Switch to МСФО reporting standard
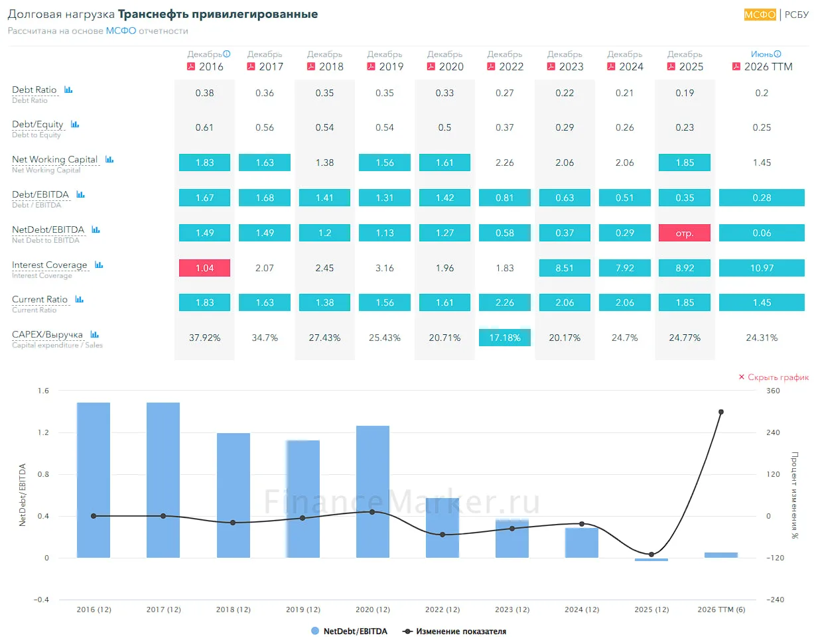Viewport: 814px width, 644px height. point(760,15)
